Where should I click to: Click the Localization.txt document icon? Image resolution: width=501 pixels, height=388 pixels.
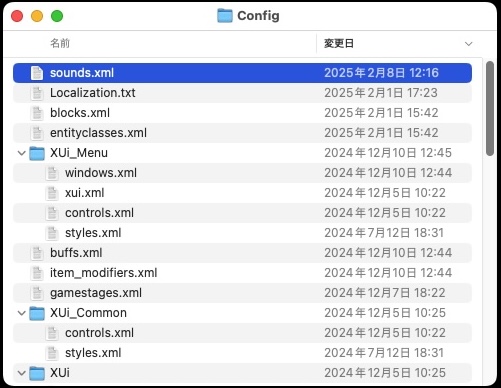(x=37, y=93)
